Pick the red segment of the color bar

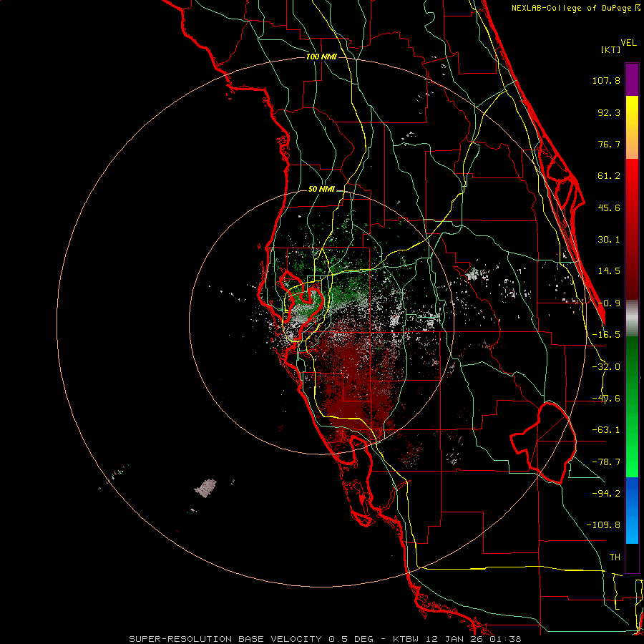coord(632,229)
